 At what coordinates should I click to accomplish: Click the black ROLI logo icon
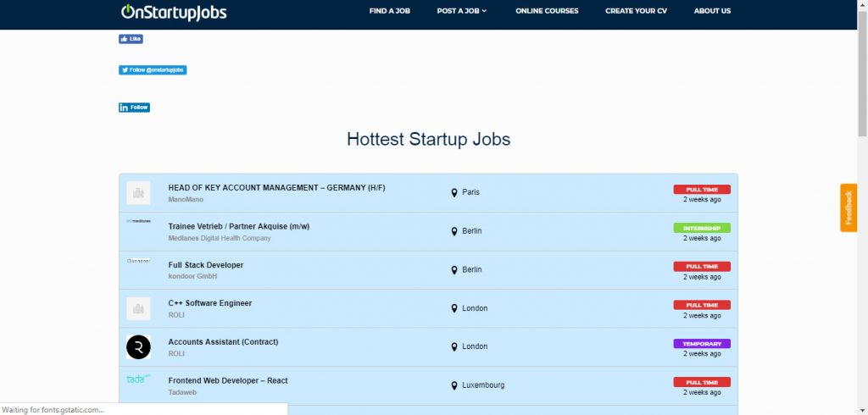click(138, 347)
